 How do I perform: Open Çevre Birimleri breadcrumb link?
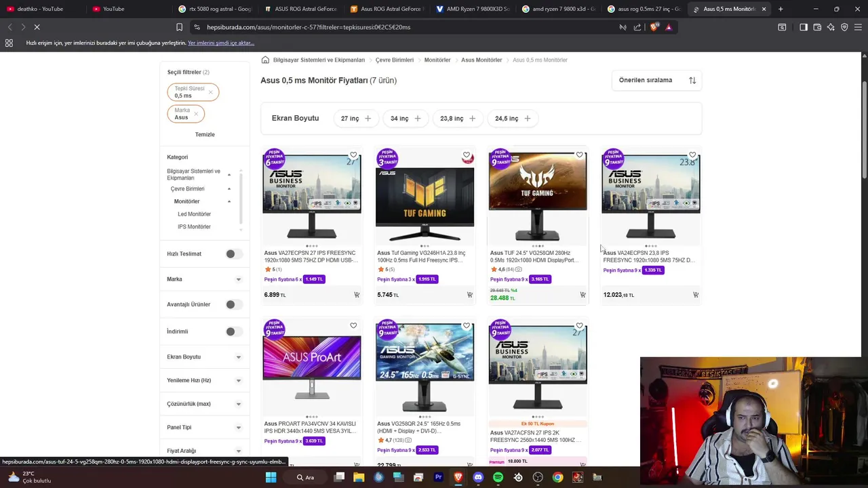pyautogui.click(x=395, y=60)
